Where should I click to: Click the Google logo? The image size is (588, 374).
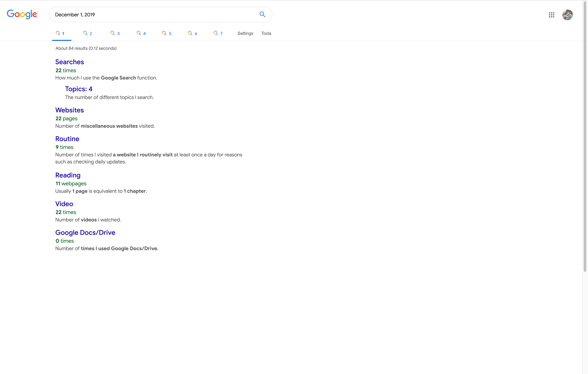[22, 14]
